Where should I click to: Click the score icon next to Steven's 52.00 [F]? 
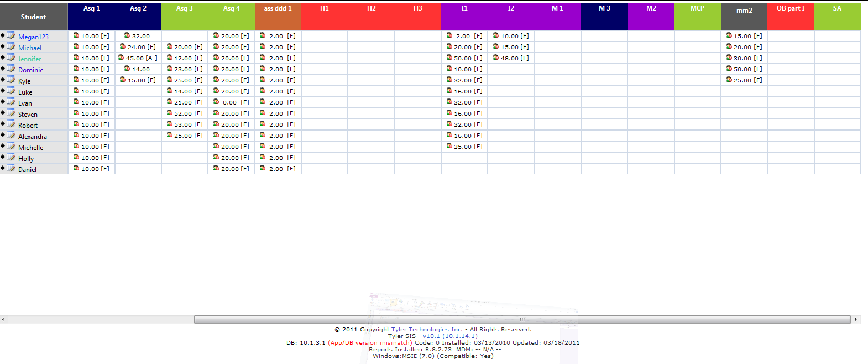click(x=170, y=112)
